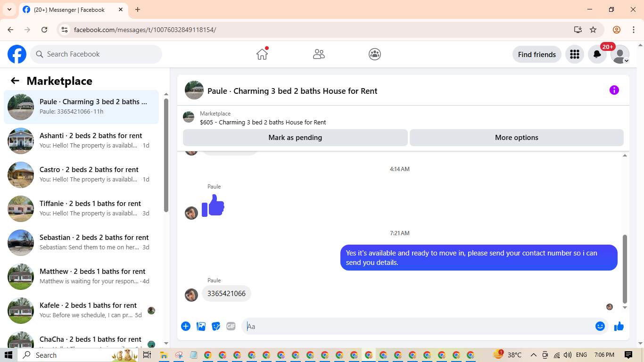This screenshot has height=362, width=644.
Task: Open File Explorer from taskbar
Action: pyautogui.click(x=164, y=355)
